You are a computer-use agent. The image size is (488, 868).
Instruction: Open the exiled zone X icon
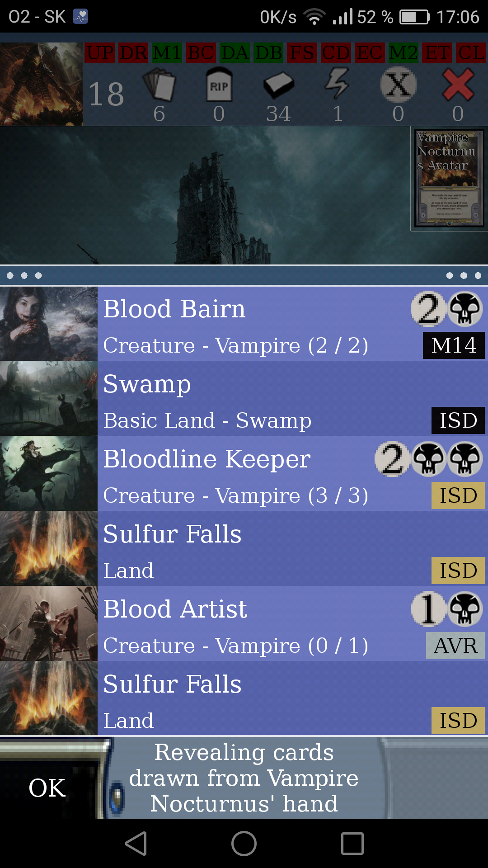pyautogui.click(x=398, y=85)
